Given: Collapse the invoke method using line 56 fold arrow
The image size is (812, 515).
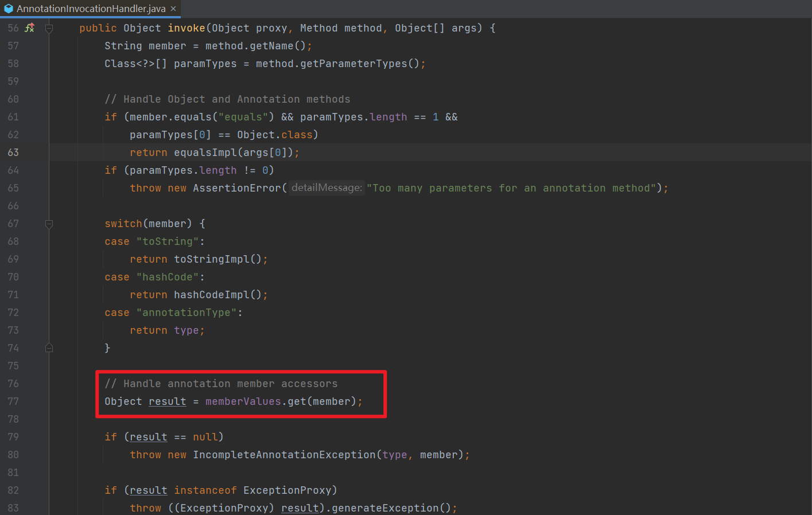Looking at the screenshot, I should (x=49, y=28).
